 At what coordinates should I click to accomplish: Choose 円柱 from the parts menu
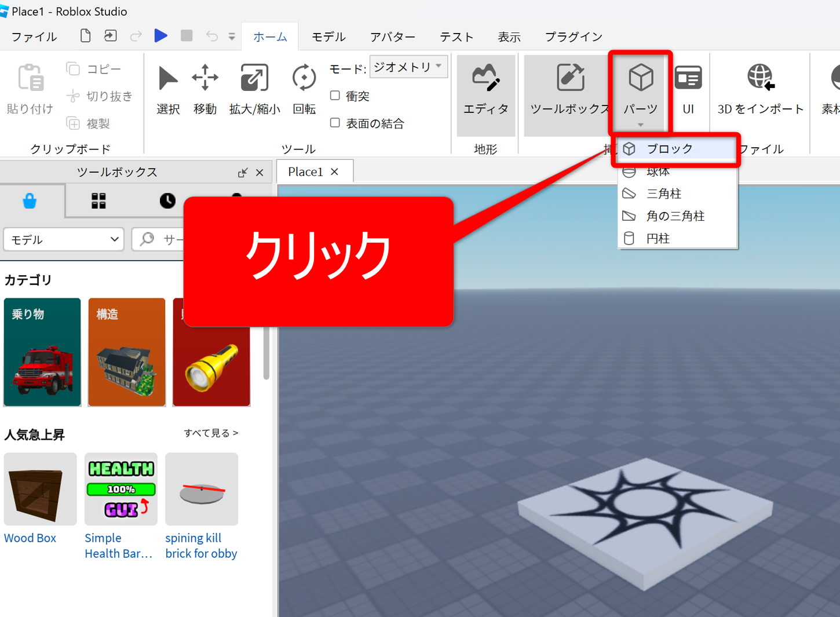(658, 238)
